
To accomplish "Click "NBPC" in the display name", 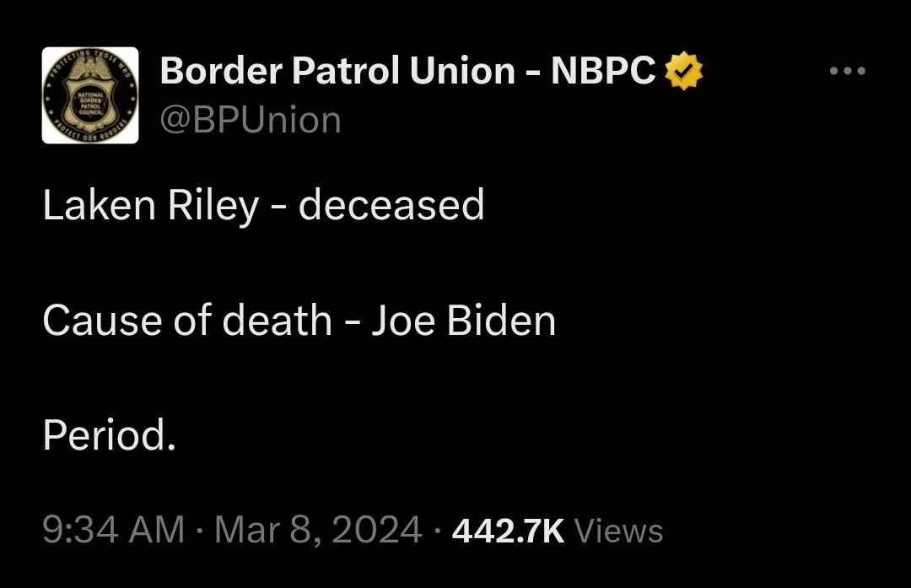I will point(603,73).
